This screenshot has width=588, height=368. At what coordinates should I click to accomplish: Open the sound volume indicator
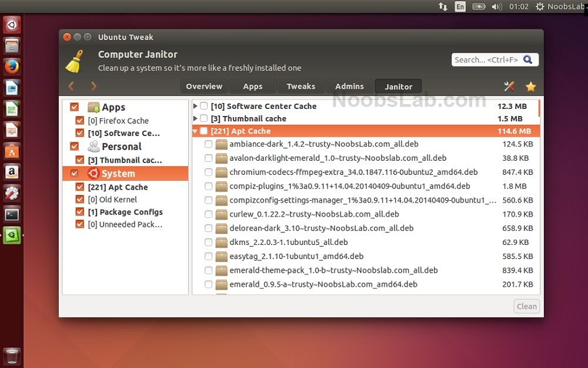(497, 6)
